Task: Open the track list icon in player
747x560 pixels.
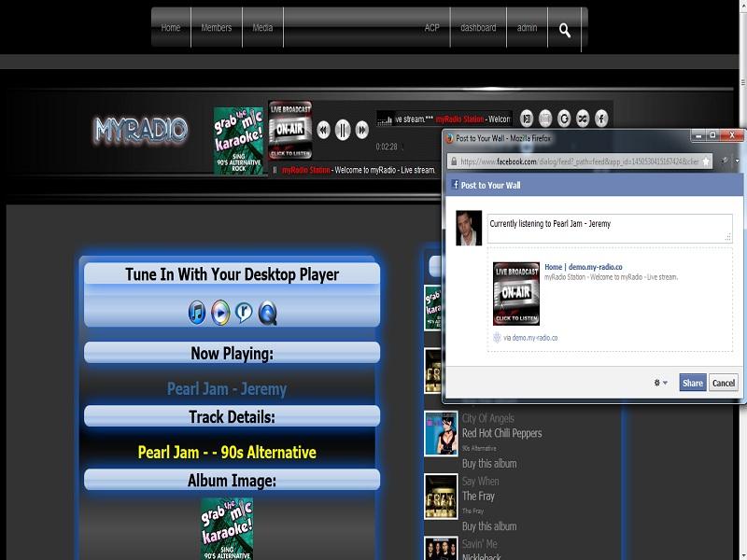Action: click(545, 119)
